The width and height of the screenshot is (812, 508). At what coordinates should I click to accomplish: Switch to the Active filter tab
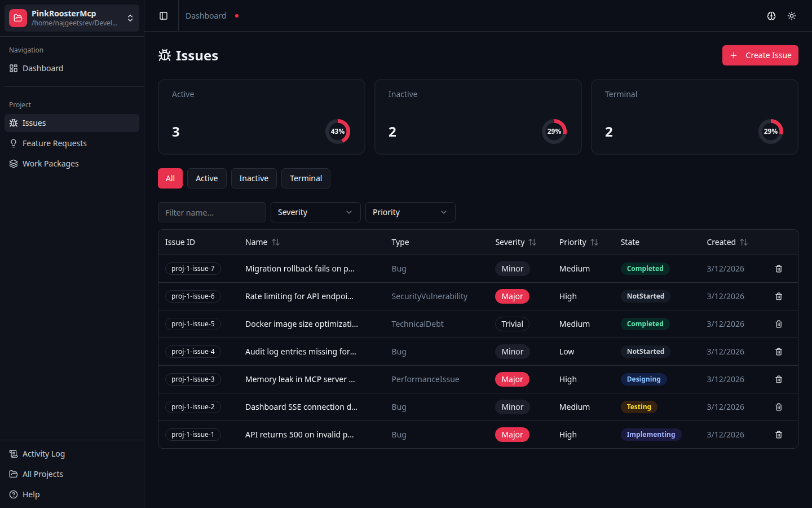(207, 178)
